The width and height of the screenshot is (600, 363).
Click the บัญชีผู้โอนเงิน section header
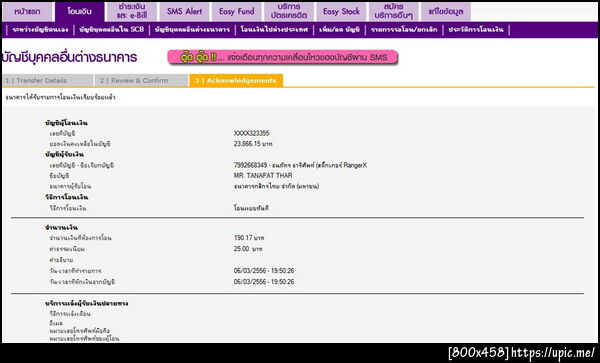tap(67, 123)
